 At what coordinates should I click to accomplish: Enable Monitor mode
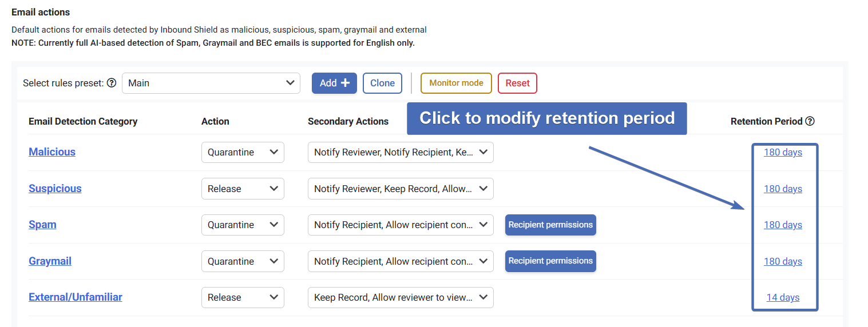pos(456,83)
